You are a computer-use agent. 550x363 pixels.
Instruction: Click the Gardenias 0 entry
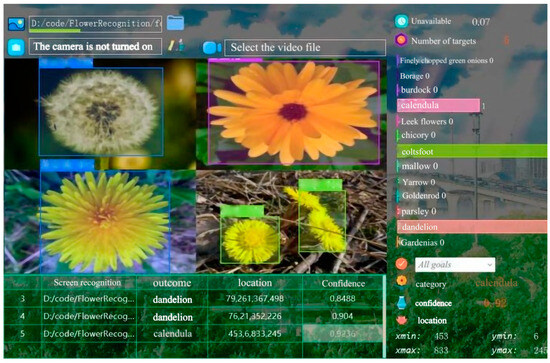(x=422, y=243)
